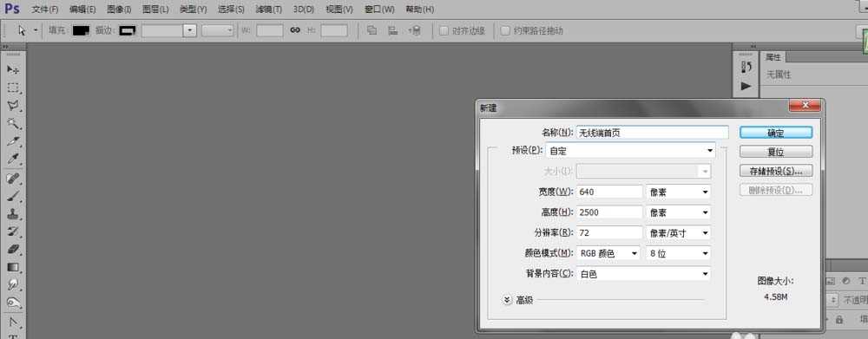Select the Rectangular Marquee tool
The image size is (868, 339).
pos(13,88)
